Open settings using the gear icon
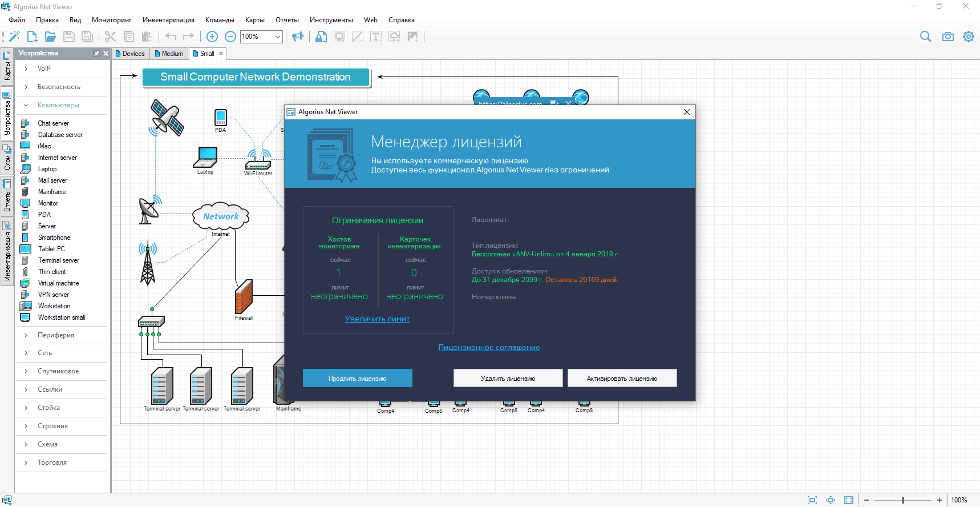980x507 pixels. pos(969,37)
